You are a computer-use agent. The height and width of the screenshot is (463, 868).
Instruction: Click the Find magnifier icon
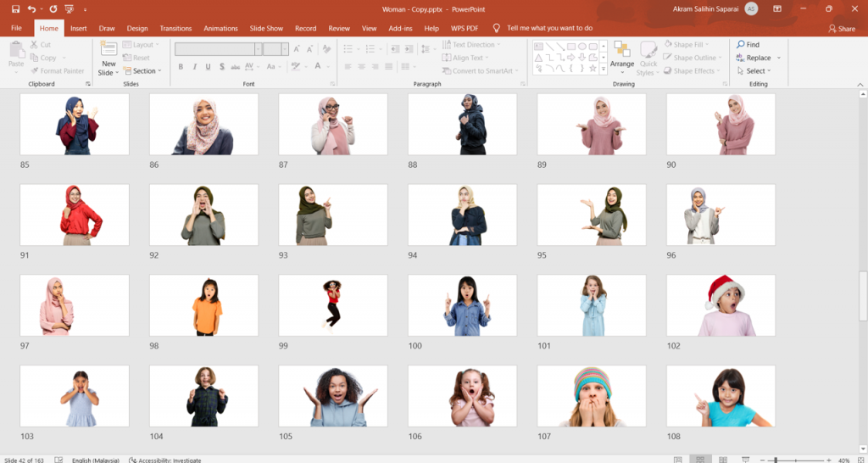pos(741,44)
